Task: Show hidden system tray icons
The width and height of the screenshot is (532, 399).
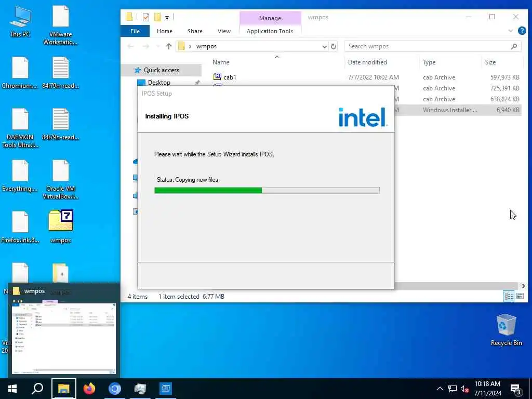Action: [x=440, y=389]
